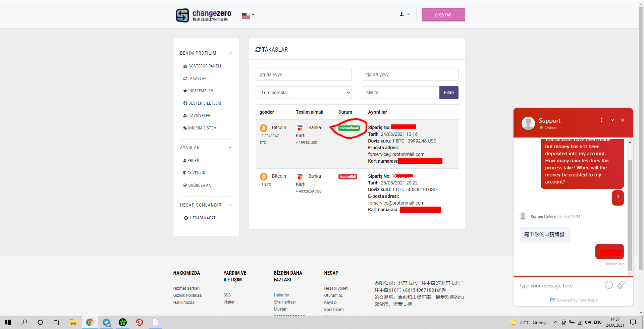Screen dimensions: 644x329
Task: Collapse the AYARLAR sidebar section
Action: point(230,148)
